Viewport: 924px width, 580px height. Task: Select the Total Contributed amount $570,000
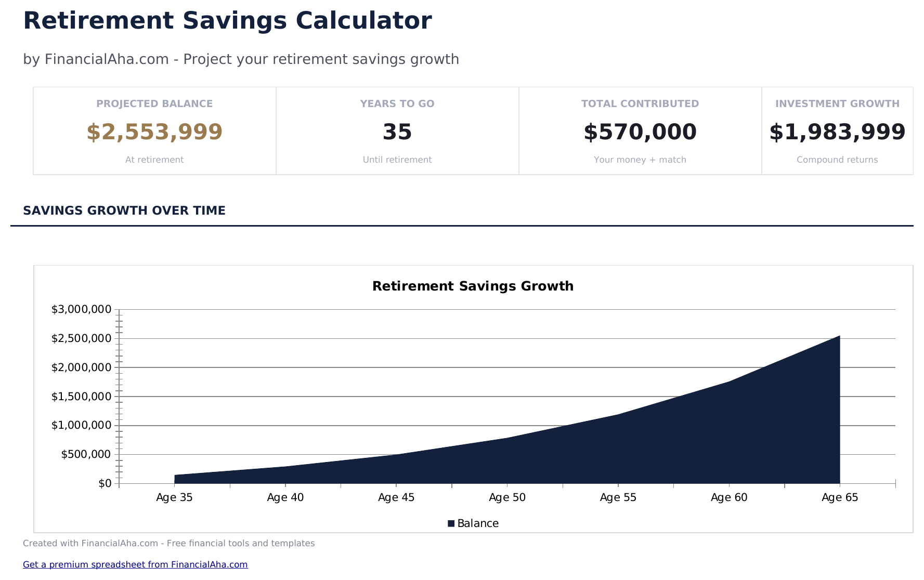point(640,132)
